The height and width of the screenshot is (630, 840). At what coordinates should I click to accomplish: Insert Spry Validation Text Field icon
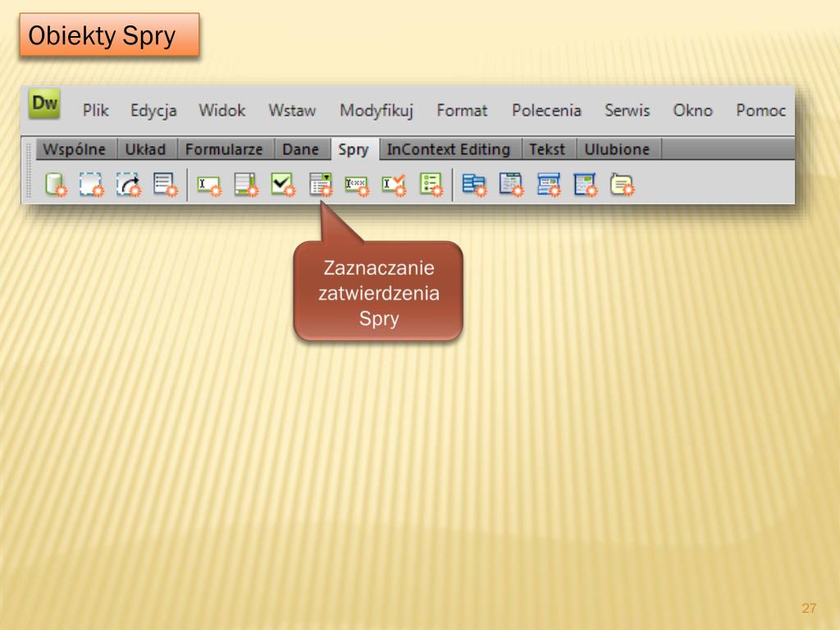[209, 185]
